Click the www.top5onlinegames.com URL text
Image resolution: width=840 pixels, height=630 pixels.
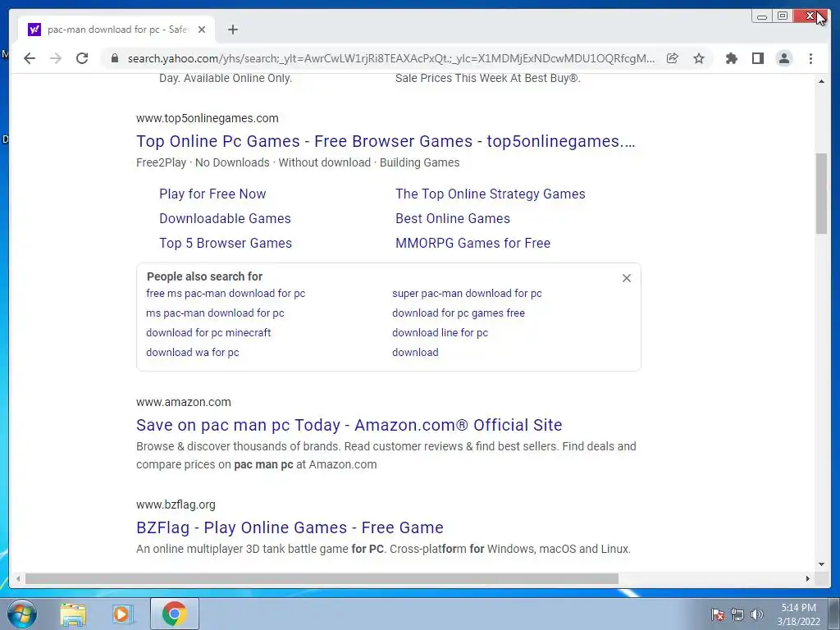(x=208, y=118)
